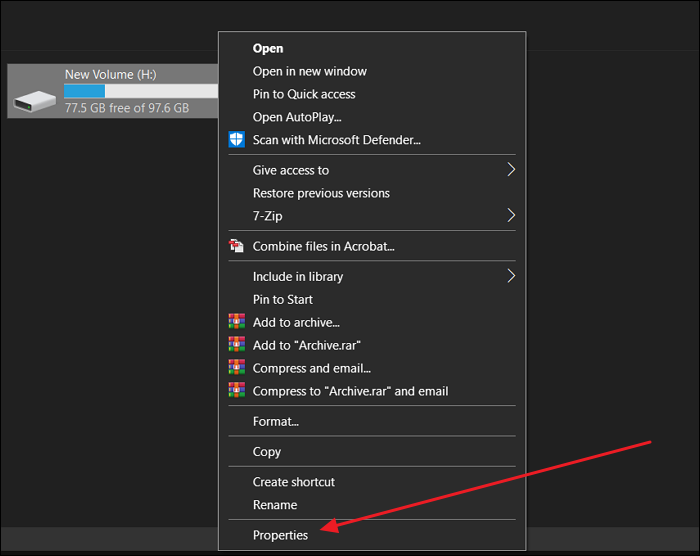Click Open AutoPlay... menu entry

297,117
